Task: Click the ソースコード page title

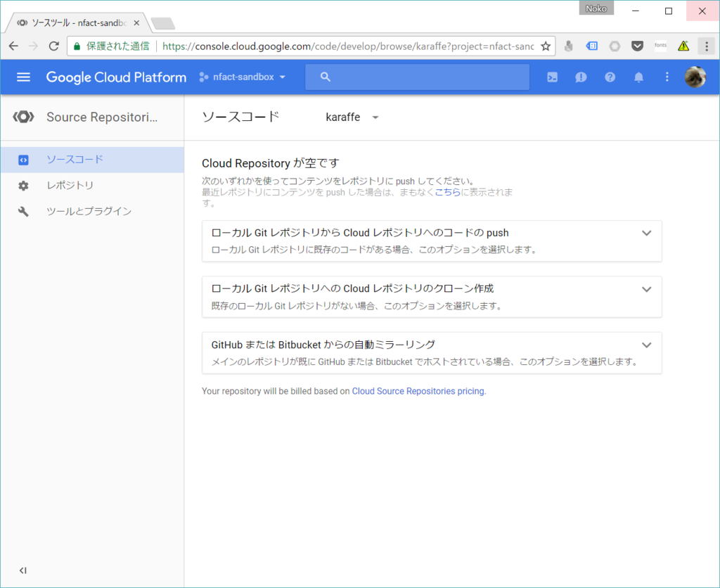Action: tap(240, 117)
